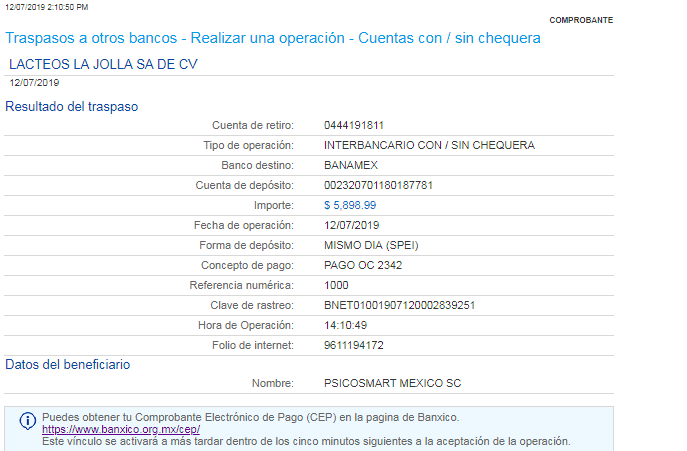Click 'INTERBANCARIO CON / SIN CHEQUERA' value
The image size is (687, 451).
coord(429,145)
